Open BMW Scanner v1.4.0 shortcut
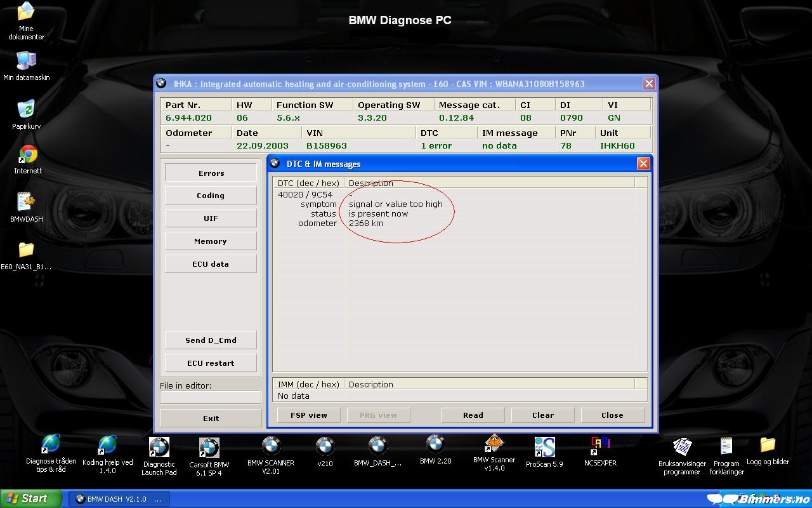The width and height of the screenshot is (812, 508). (494, 444)
